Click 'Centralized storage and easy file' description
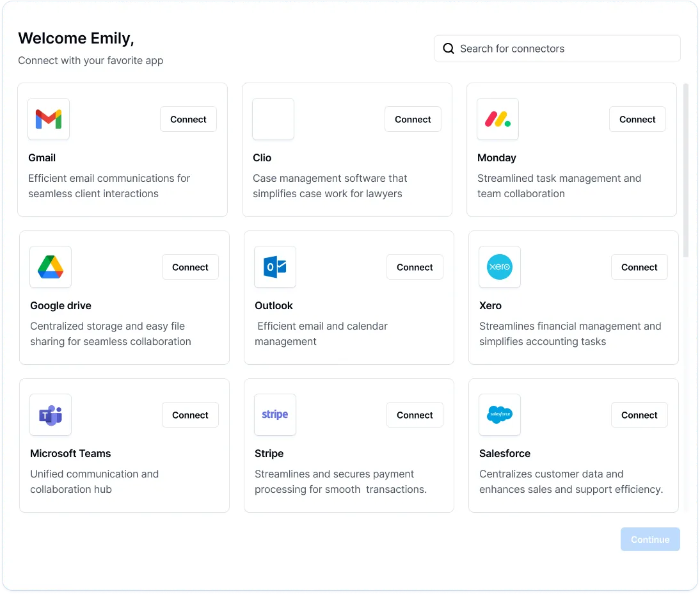700x594 pixels. point(111,333)
